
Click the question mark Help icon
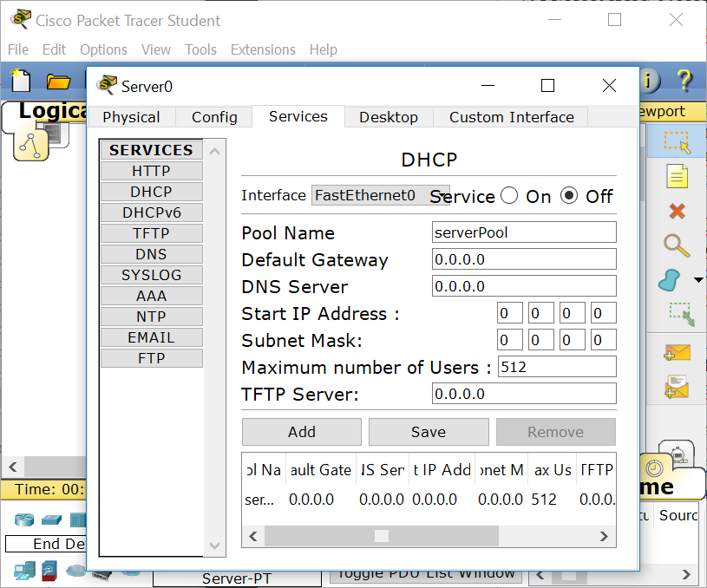point(684,81)
